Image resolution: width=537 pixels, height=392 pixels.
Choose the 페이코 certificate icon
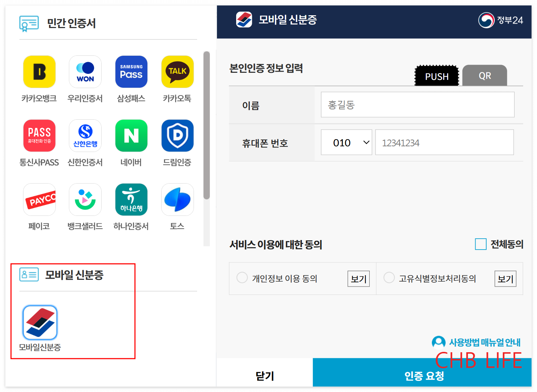(39, 199)
